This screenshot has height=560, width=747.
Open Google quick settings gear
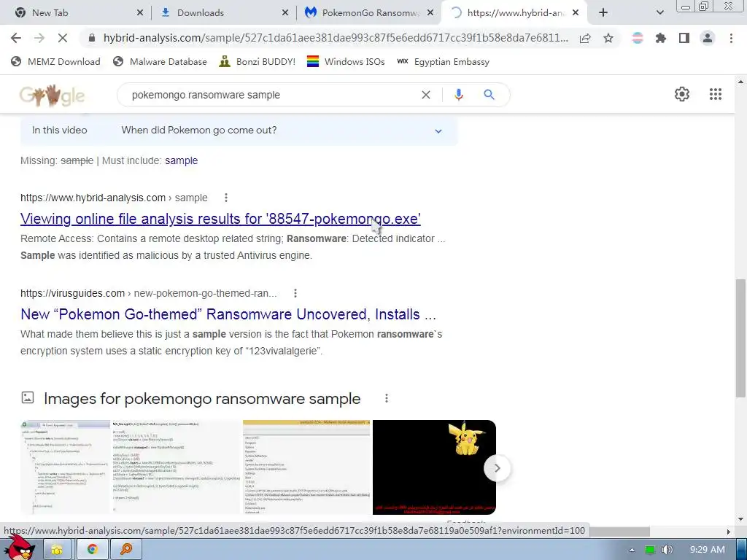[x=682, y=94]
